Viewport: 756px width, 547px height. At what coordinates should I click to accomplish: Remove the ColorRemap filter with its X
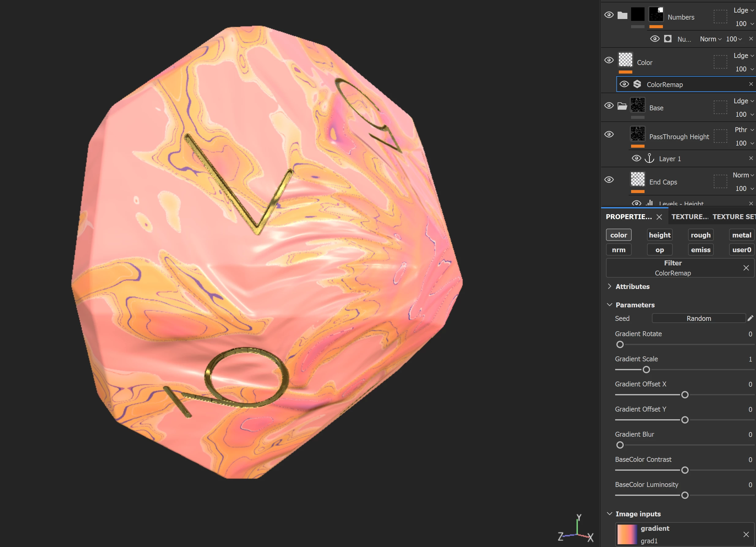(751, 84)
